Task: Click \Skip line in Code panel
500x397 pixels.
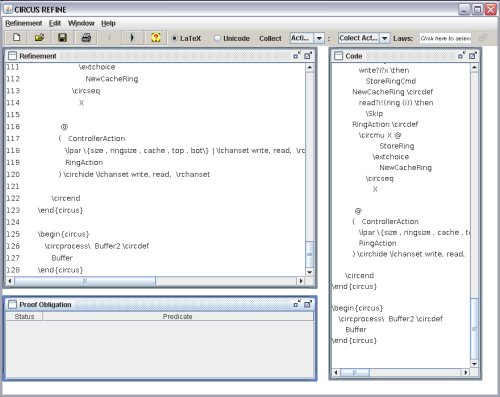Action: tap(374, 113)
